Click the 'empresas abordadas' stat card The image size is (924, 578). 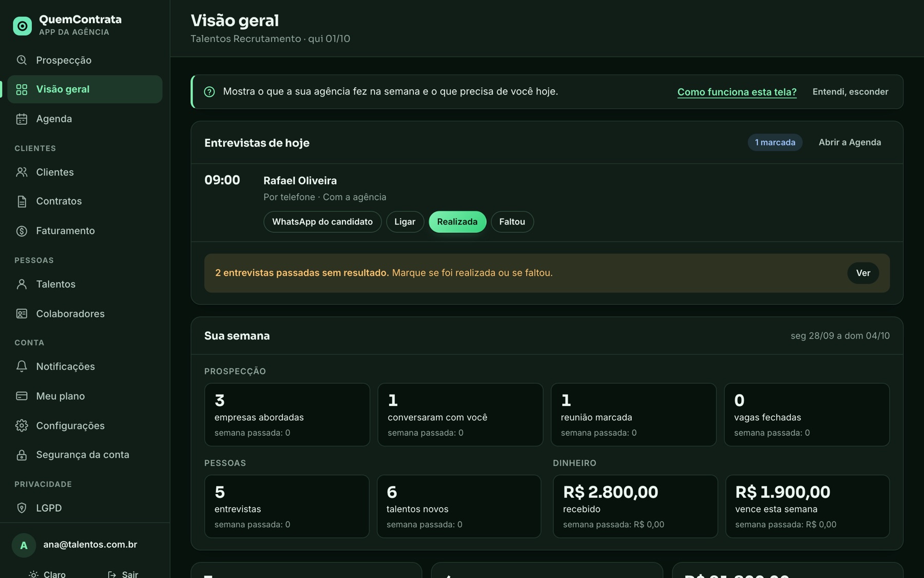click(287, 415)
